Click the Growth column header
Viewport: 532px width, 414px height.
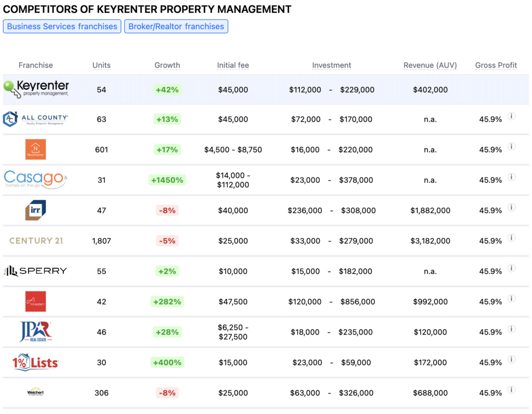pyautogui.click(x=167, y=65)
